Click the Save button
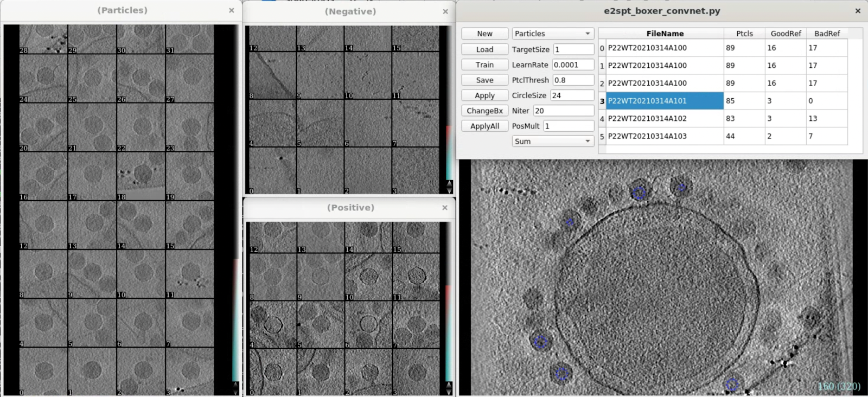This screenshot has width=868, height=397. pos(484,80)
